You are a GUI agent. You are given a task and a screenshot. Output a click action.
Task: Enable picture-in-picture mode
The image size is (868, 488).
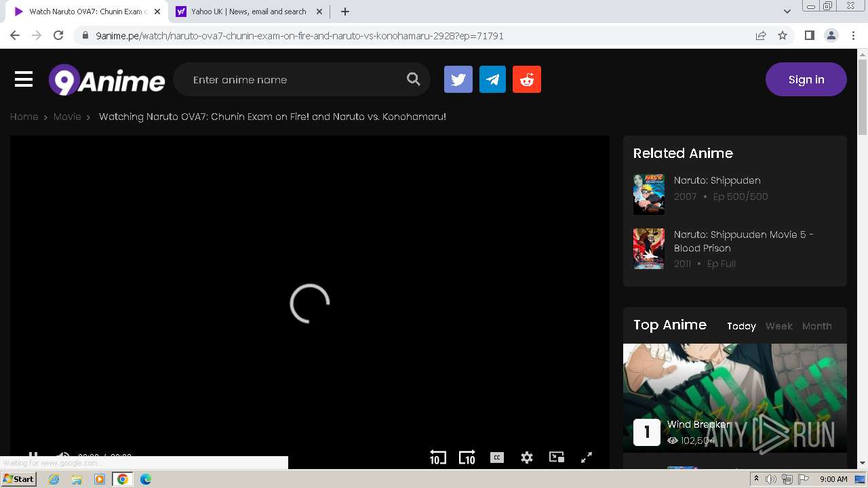click(557, 457)
